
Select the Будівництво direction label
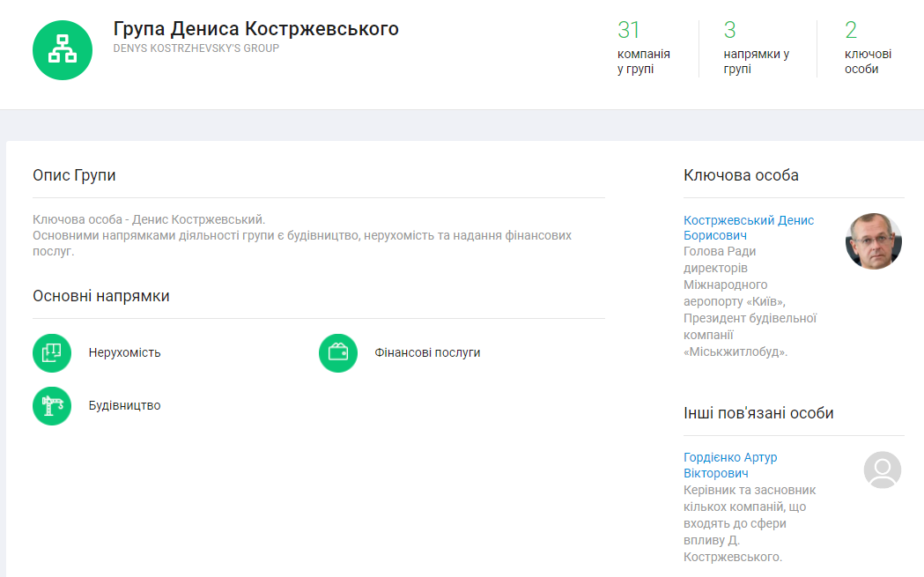pos(124,406)
